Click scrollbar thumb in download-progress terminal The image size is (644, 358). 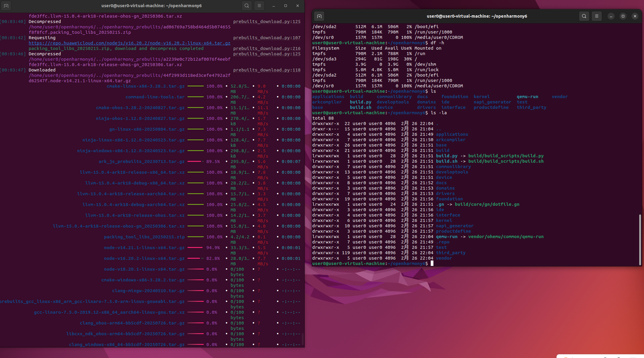[x=303, y=339]
